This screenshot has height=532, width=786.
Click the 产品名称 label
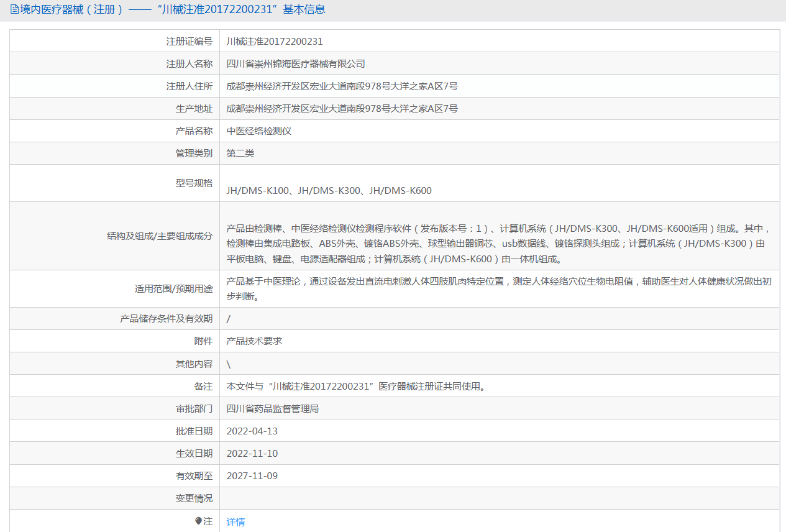pos(194,131)
